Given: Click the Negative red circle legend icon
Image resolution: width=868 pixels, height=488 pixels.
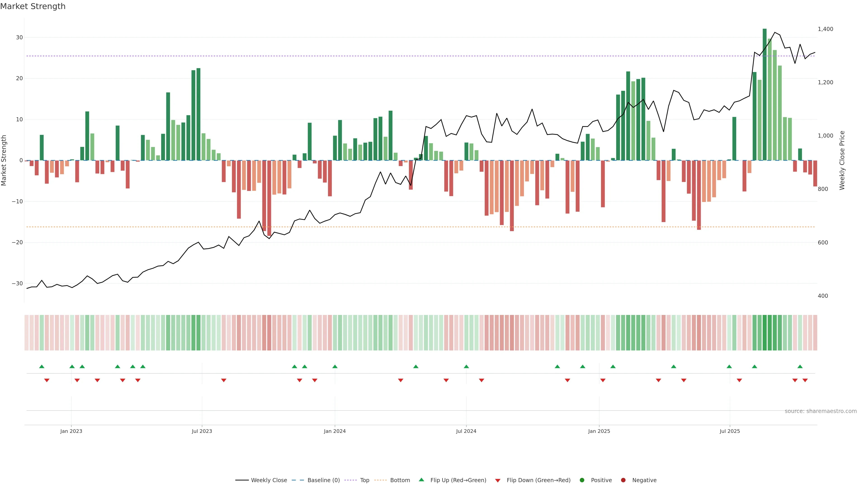Looking at the screenshot, I should 623,480.
